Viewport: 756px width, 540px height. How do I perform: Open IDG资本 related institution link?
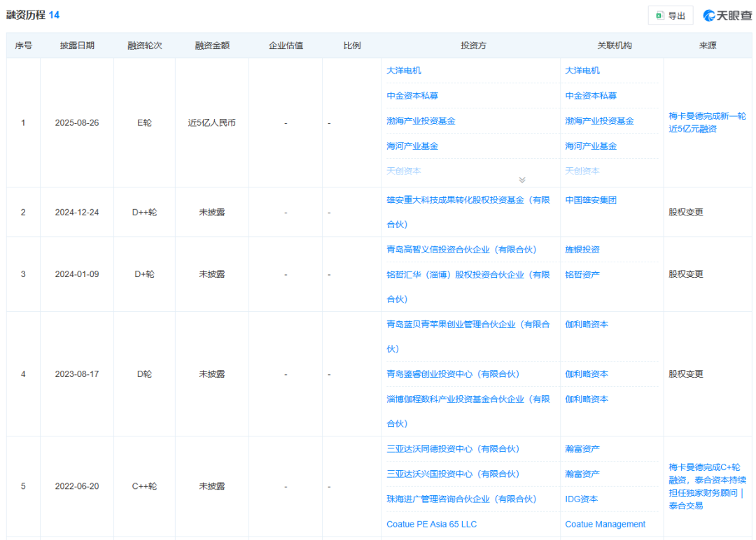pyautogui.click(x=582, y=499)
